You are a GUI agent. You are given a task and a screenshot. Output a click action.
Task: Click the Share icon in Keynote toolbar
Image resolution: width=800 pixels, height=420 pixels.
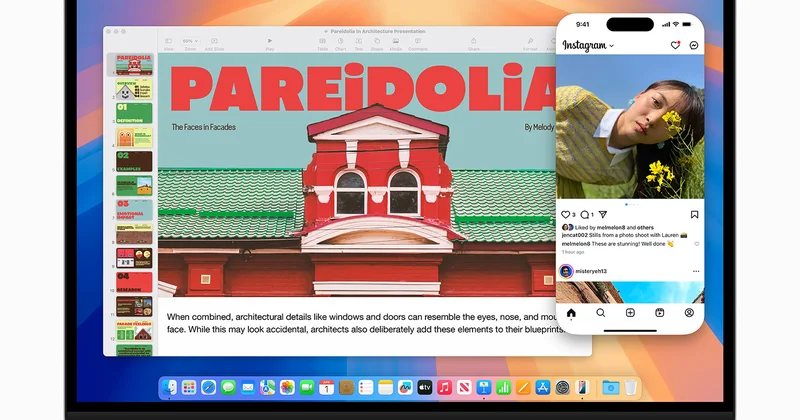pos(473,43)
